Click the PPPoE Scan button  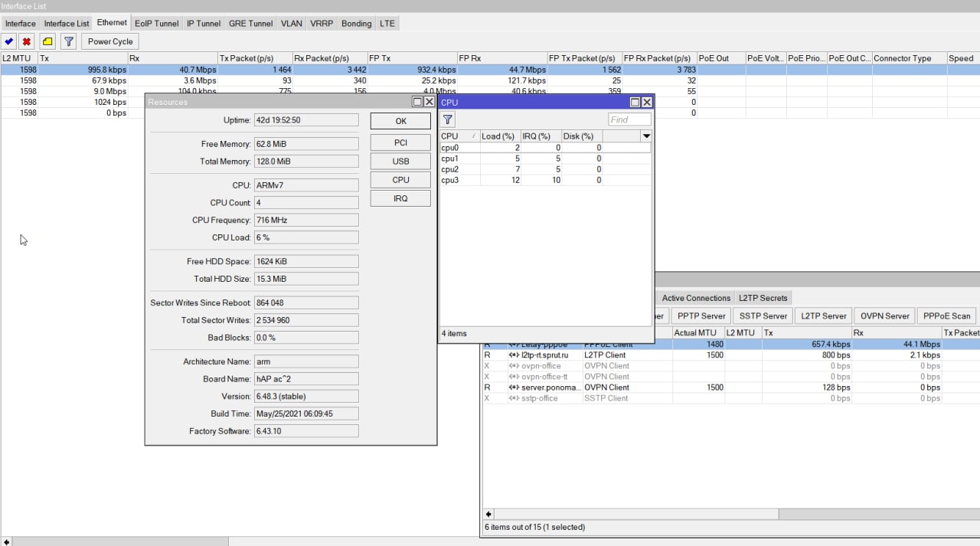946,316
